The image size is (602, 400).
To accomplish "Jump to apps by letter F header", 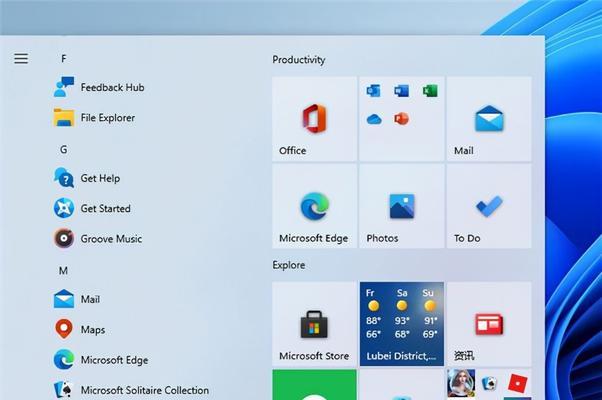I will point(64,59).
